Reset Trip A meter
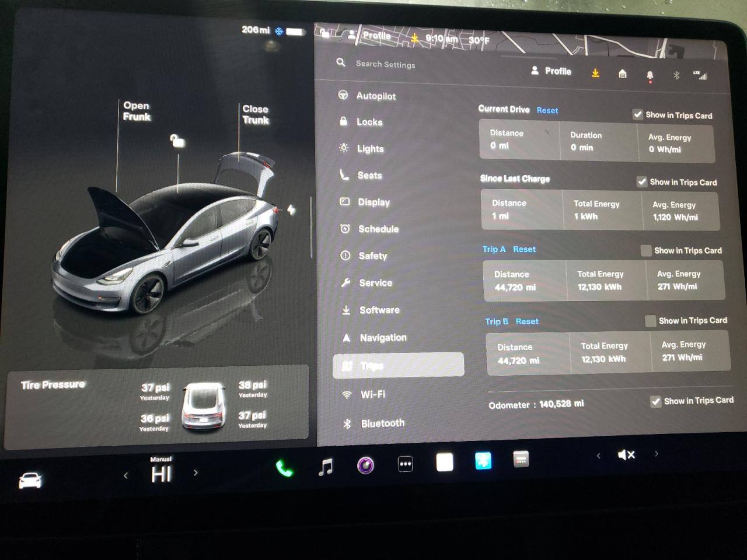 click(x=524, y=249)
